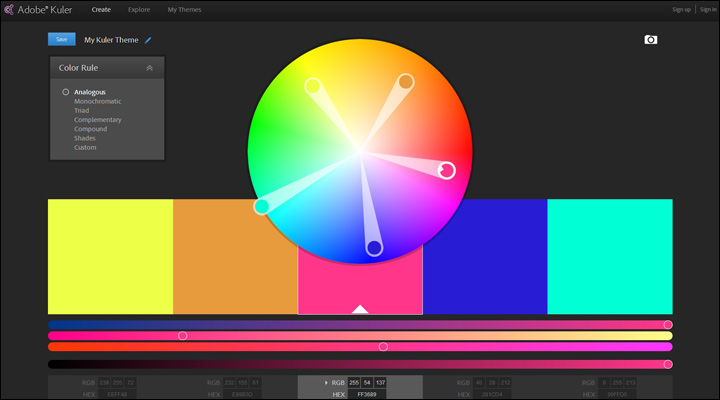Select the orange handle on the color wheel
The width and height of the screenshot is (720, 400).
coord(406,81)
